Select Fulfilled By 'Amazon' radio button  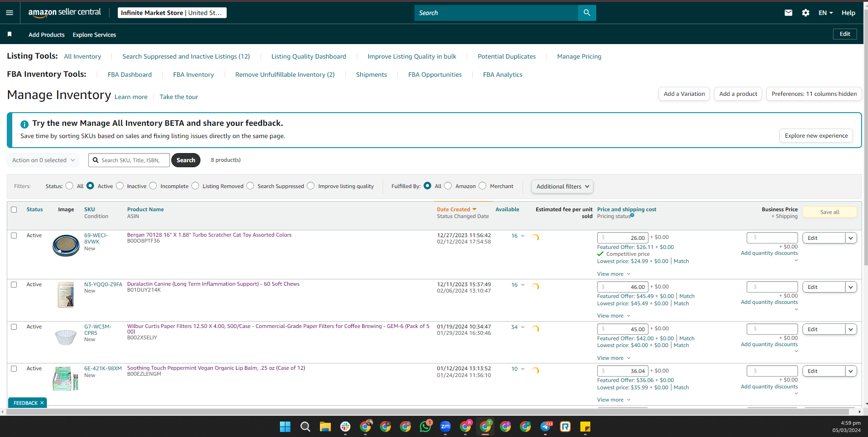[448, 186]
